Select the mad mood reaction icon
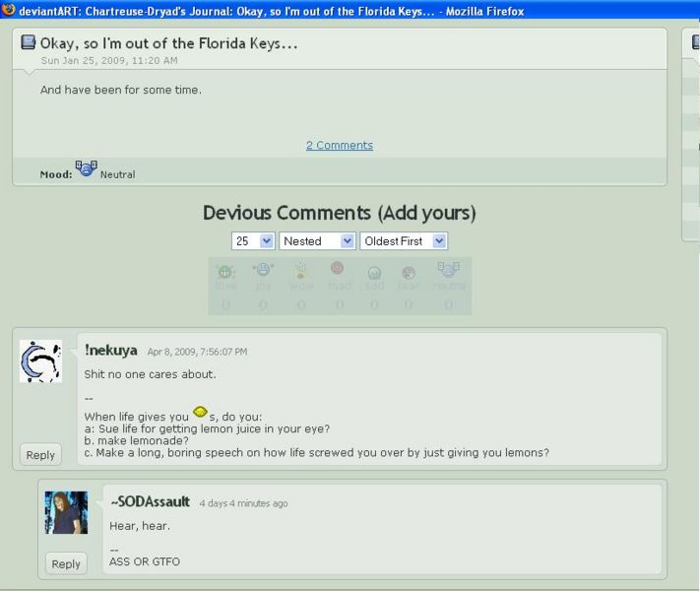The height and width of the screenshot is (591, 700). [x=338, y=269]
